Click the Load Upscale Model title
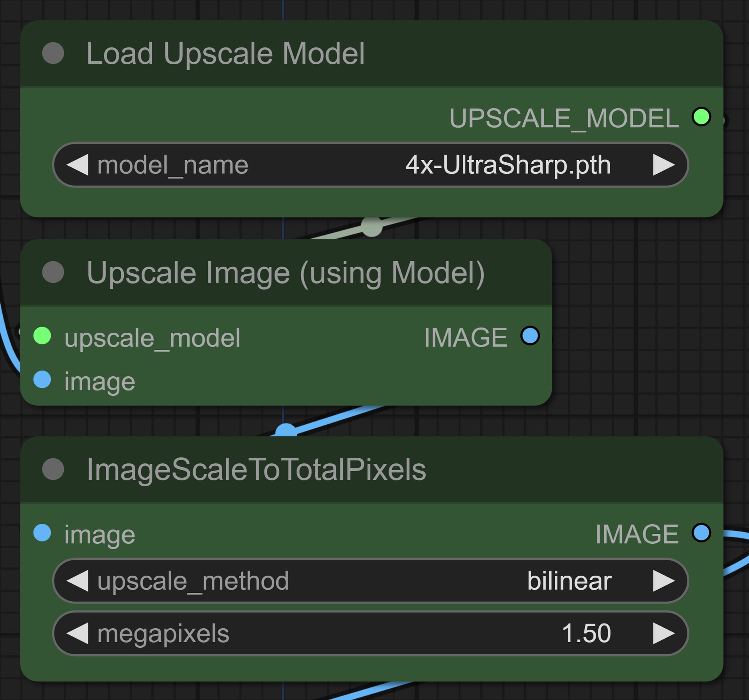749x700 pixels. click(x=225, y=53)
